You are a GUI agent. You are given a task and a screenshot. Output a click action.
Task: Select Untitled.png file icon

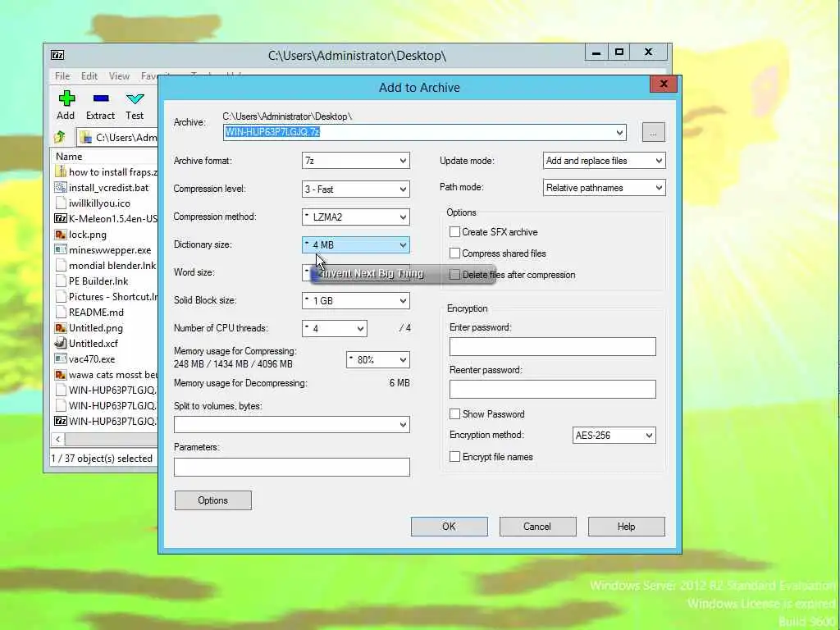[x=61, y=328]
